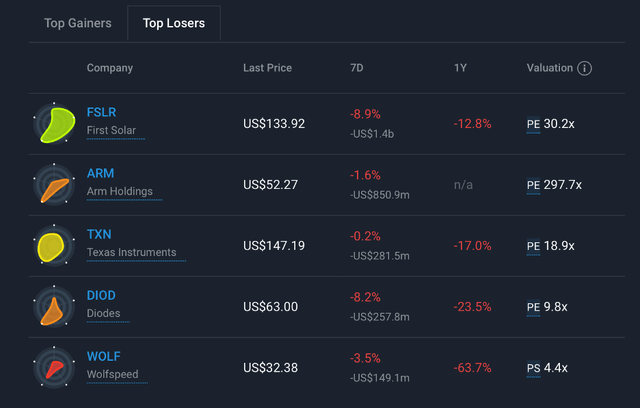The width and height of the screenshot is (640, 408).
Task: Switch to the Top Gainers tab
Action: [78, 23]
